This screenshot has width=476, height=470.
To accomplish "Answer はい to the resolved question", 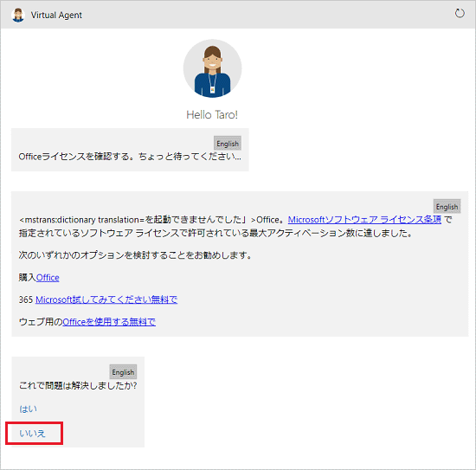I will pyautogui.click(x=29, y=409).
